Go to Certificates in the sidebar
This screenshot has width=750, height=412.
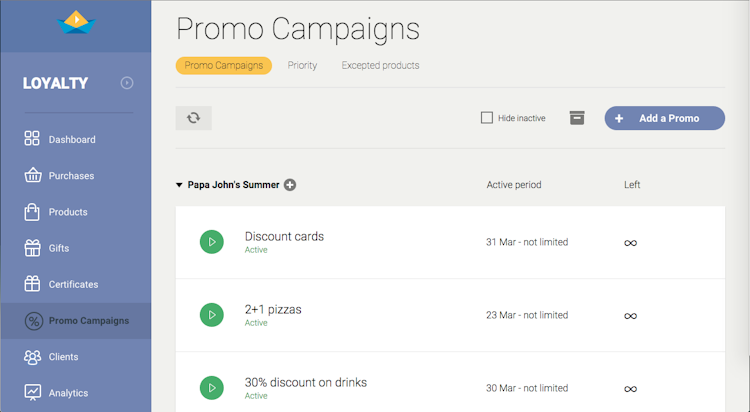tap(73, 285)
